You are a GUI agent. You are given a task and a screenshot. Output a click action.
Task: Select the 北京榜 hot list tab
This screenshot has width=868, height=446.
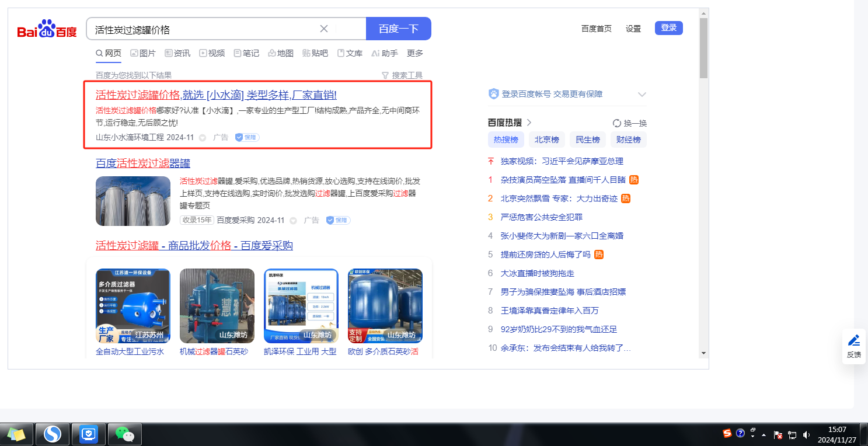click(x=547, y=140)
